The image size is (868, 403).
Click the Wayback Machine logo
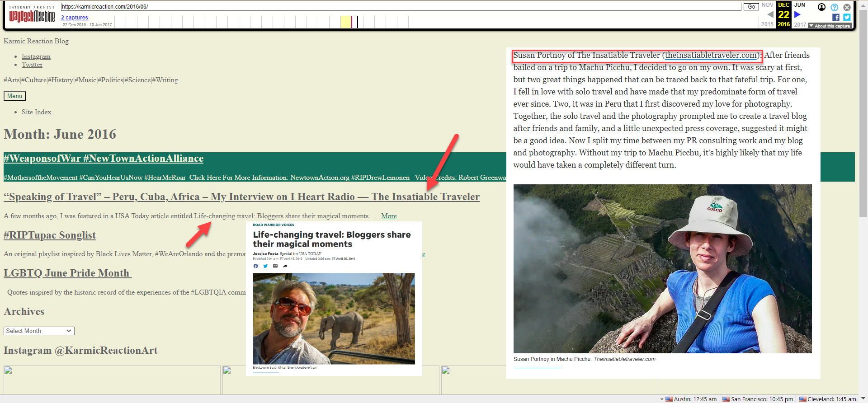[x=32, y=15]
